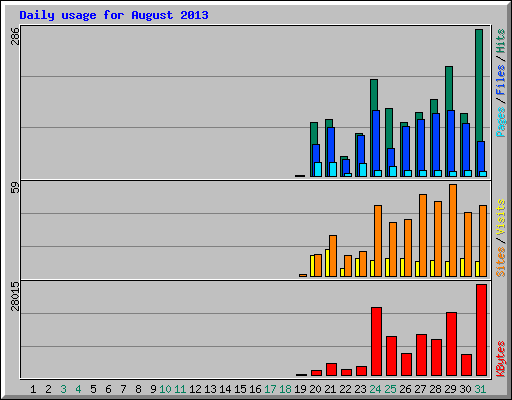
Task: Click day 1 on the date axis
Action: 33,389
